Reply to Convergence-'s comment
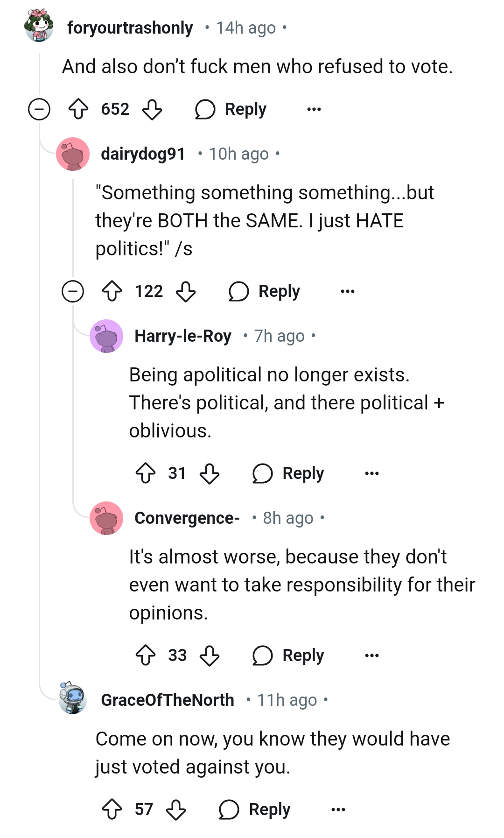The image size is (504, 838). tap(288, 655)
